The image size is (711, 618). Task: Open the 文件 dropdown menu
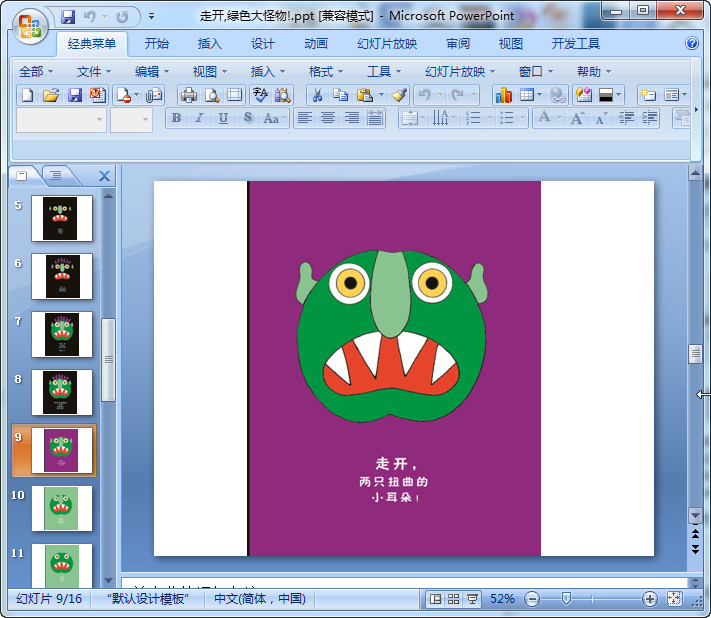pos(95,72)
